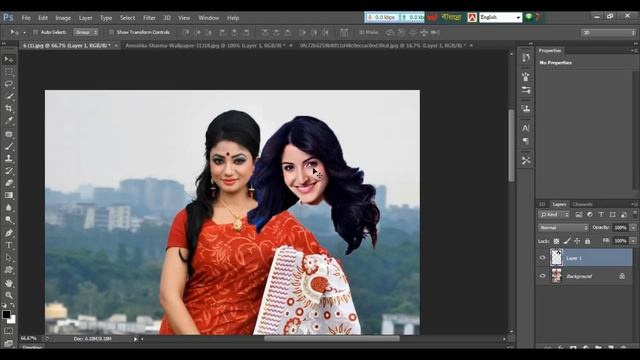Select the Move tool
This screenshot has height=360, width=640.
9,60
